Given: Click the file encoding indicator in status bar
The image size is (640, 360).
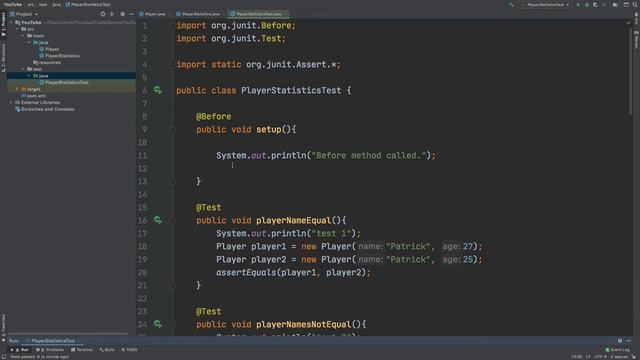Looking at the screenshot, I should click(600, 357).
